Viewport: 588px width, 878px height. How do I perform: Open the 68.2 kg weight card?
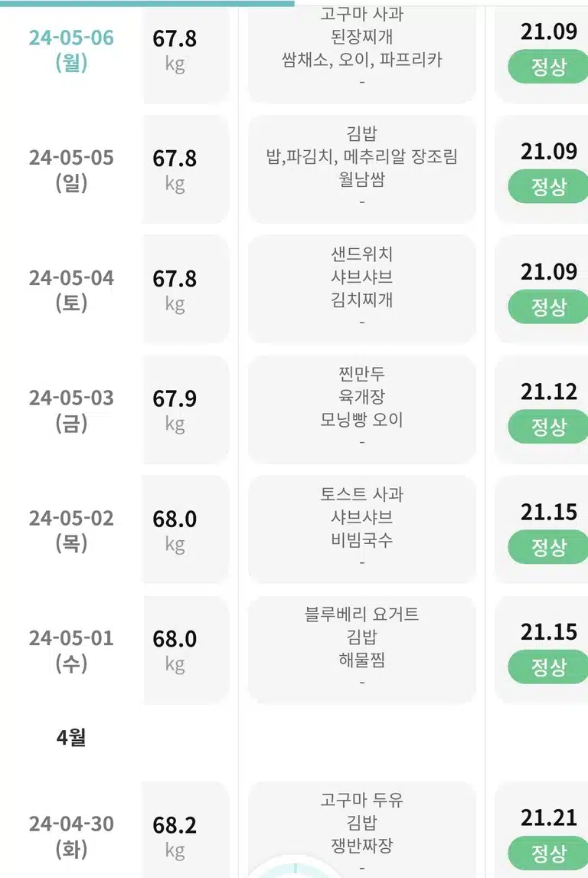tap(186, 830)
